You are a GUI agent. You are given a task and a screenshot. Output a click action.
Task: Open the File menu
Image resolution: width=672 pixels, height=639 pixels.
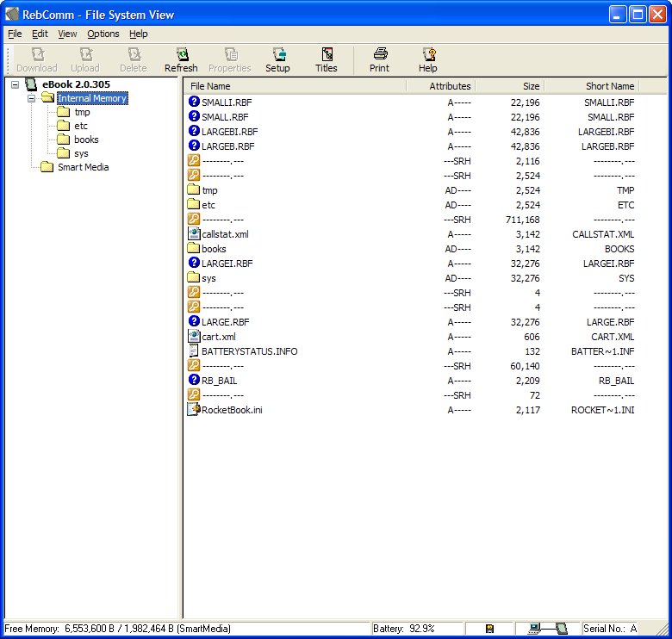pyautogui.click(x=15, y=34)
